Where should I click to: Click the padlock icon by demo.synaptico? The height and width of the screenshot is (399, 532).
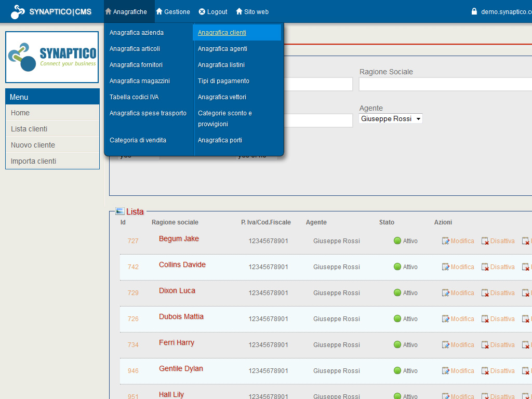474,11
